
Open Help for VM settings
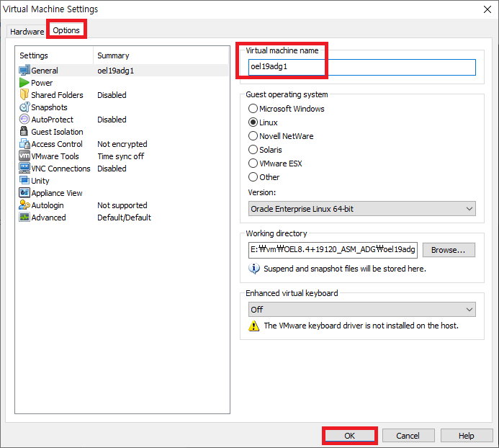coord(466,436)
